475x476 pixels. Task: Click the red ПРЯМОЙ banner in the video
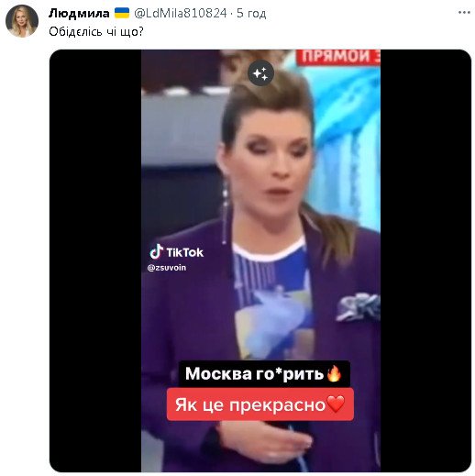pos(338,57)
